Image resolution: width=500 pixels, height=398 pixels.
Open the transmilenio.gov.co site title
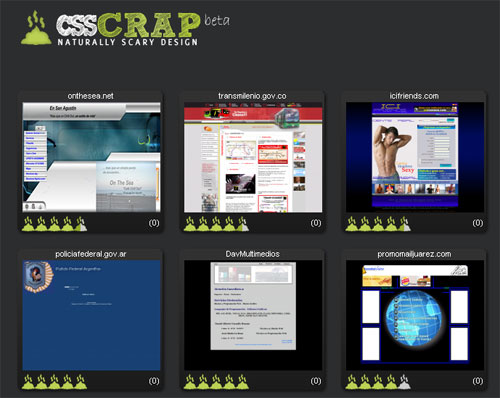click(x=252, y=96)
